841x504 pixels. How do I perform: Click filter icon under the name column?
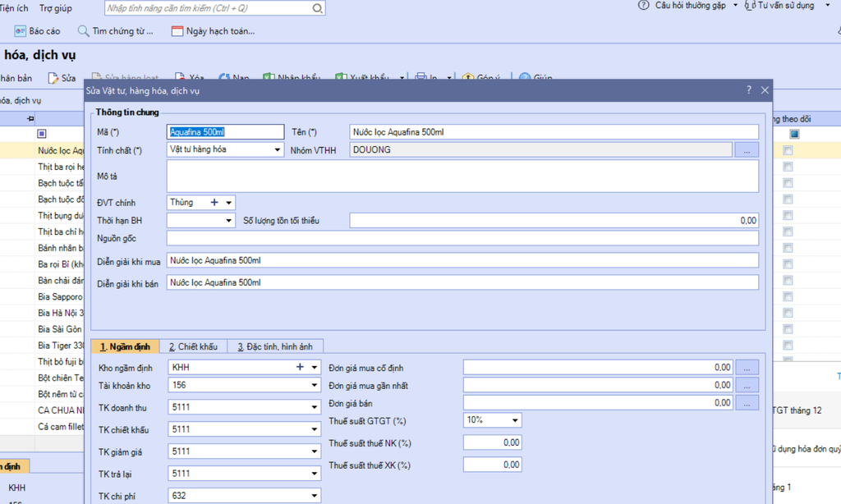pos(42,134)
